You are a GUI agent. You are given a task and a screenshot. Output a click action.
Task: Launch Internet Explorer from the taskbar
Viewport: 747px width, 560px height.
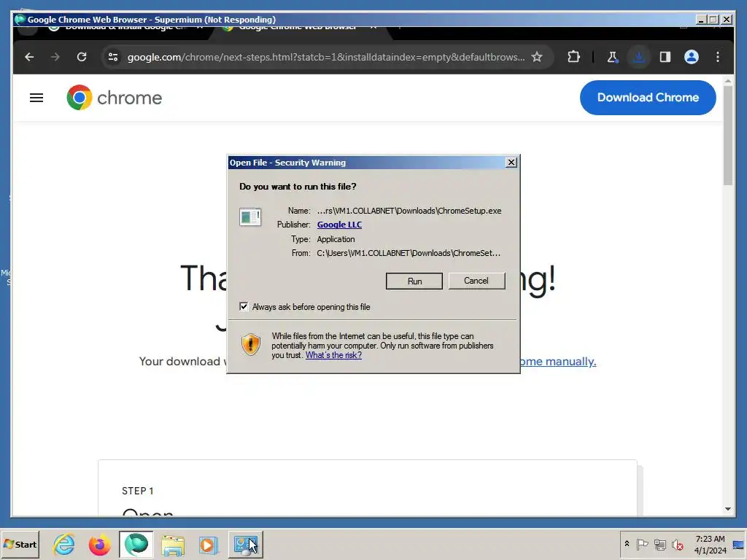[64, 544]
